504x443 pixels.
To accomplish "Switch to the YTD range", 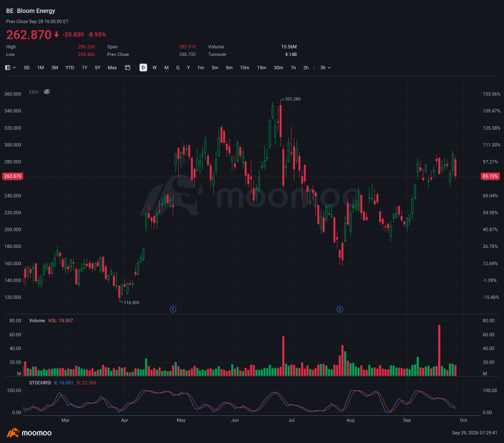I will tap(69, 68).
